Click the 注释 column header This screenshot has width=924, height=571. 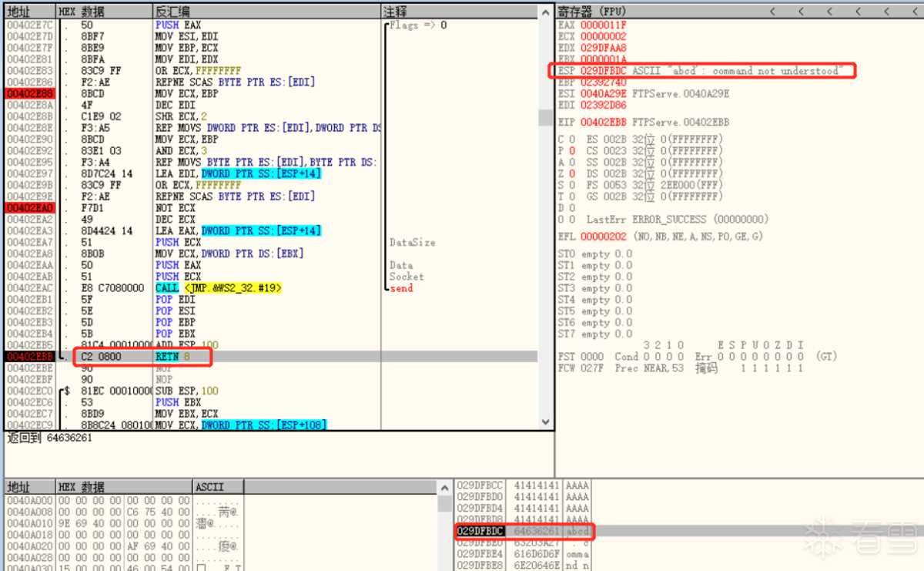[460, 12]
